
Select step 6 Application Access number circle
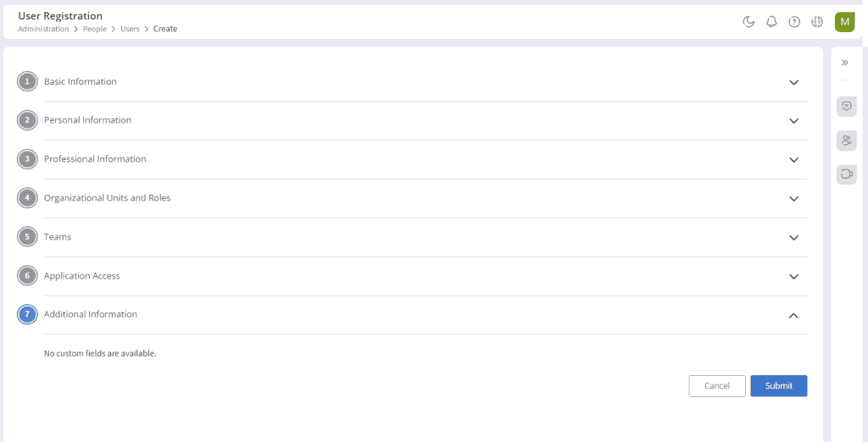pos(27,275)
